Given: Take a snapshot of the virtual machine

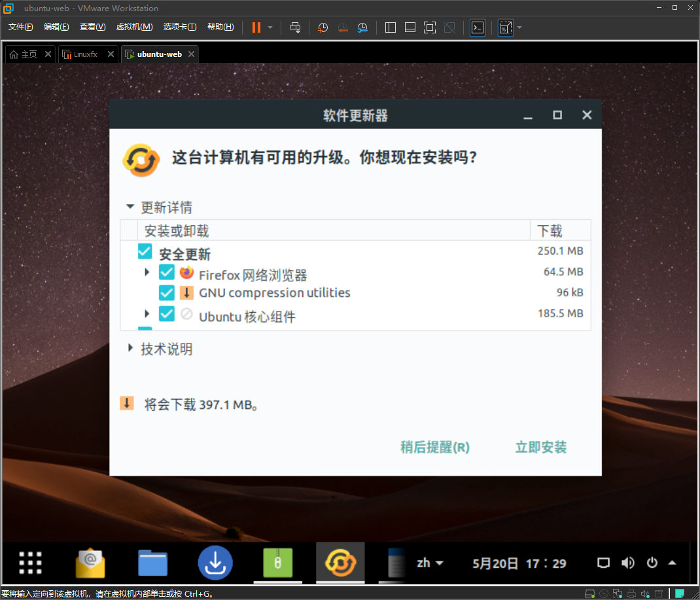Looking at the screenshot, I should tap(322, 27).
